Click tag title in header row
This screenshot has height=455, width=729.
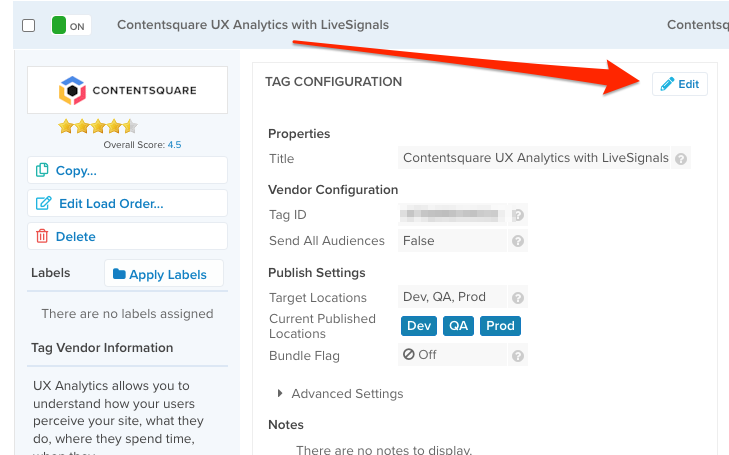(253, 25)
